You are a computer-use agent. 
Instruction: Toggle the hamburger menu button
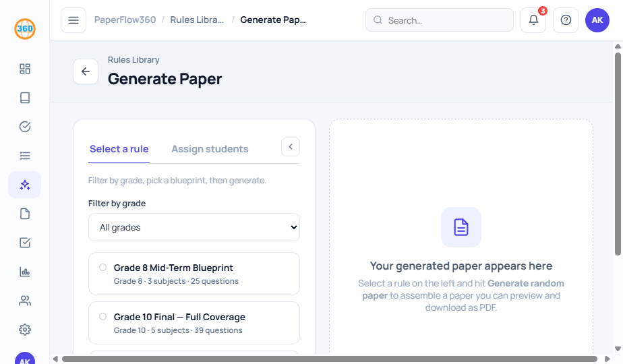click(73, 20)
